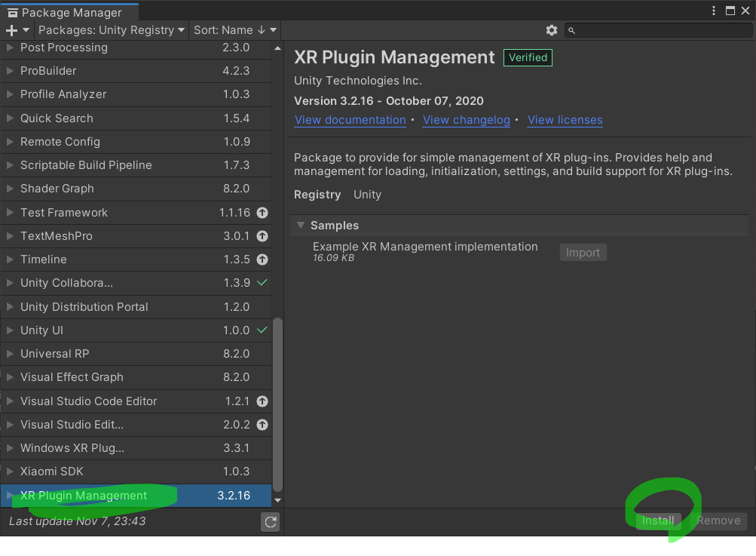Click the Package Manager tab icon
Screen dimensions: 756x556
pyautogui.click(x=13, y=13)
